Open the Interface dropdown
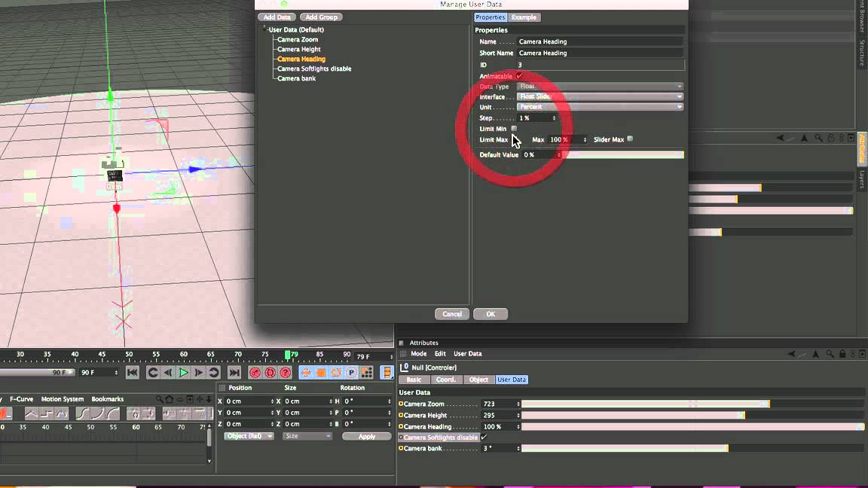The image size is (868, 488). pyautogui.click(x=600, y=97)
